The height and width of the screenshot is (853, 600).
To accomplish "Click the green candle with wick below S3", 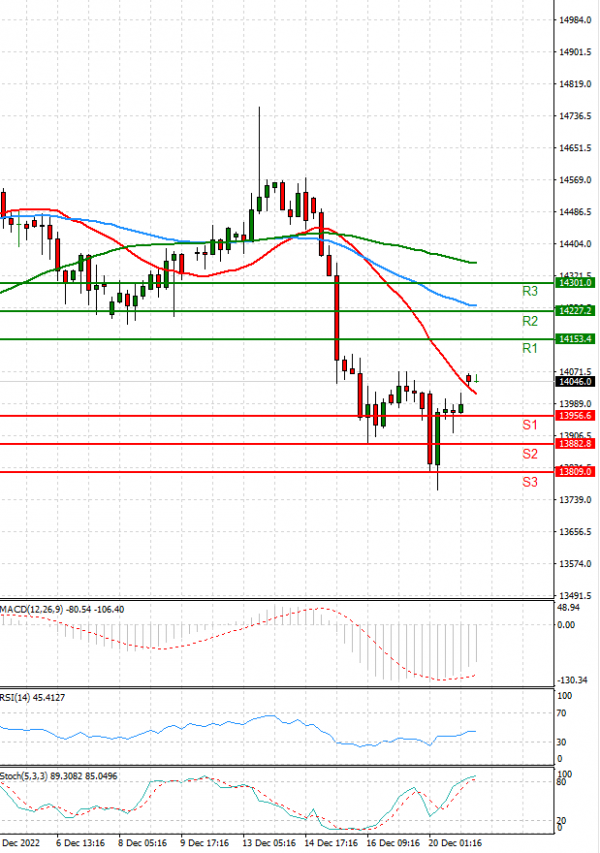I will click(437, 438).
